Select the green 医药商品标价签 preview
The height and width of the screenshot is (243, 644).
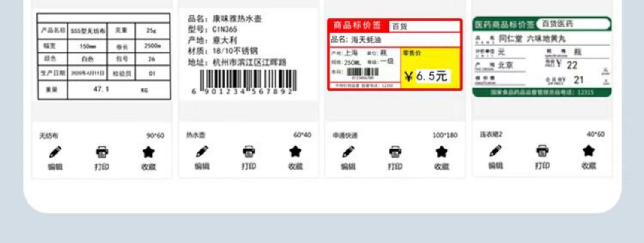pyautogui.click(x=542, y=57)
